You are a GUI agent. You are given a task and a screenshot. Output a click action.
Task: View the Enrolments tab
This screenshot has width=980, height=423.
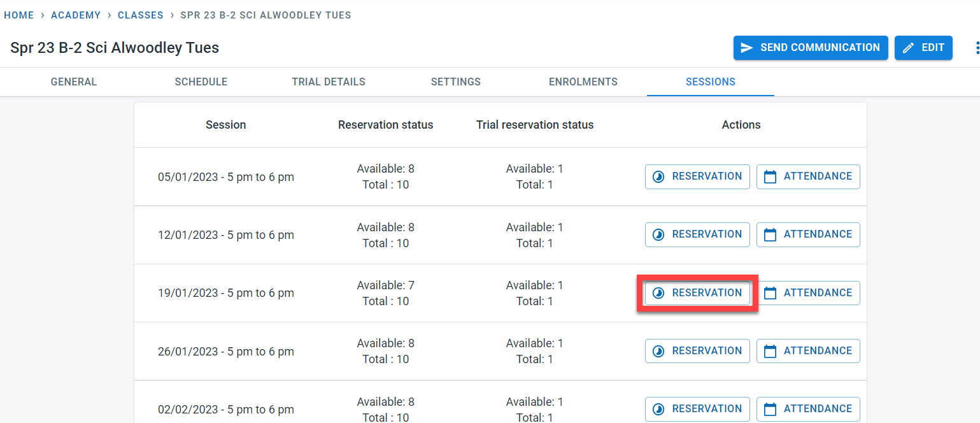coord(583,82)
